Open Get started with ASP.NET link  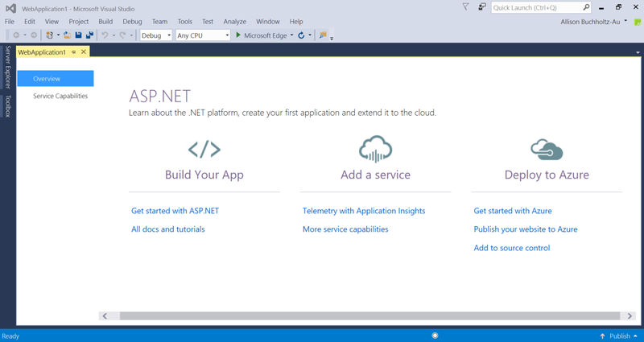coord(175,211)
